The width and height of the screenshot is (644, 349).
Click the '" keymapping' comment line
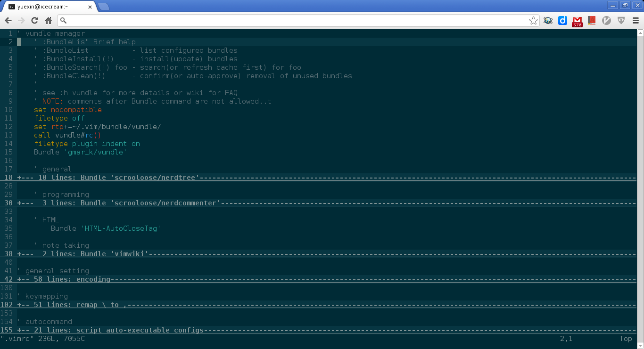pos(42,296)
